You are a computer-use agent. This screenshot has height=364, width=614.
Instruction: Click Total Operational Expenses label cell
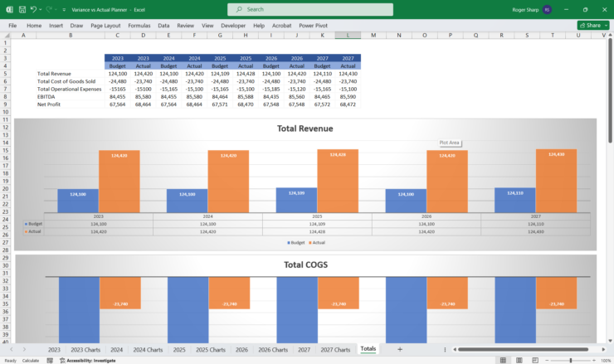(71, 90)
